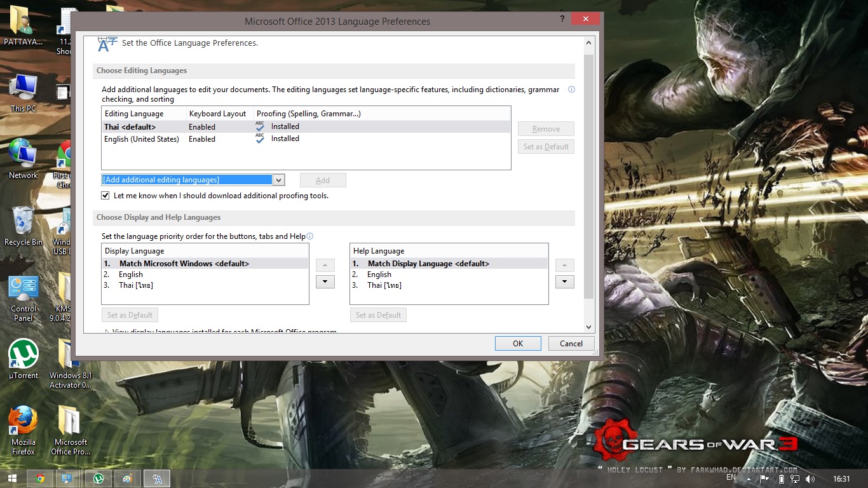Select English (United States) editing language row
This screenshot has width=868, height=488.
[306, 139]
